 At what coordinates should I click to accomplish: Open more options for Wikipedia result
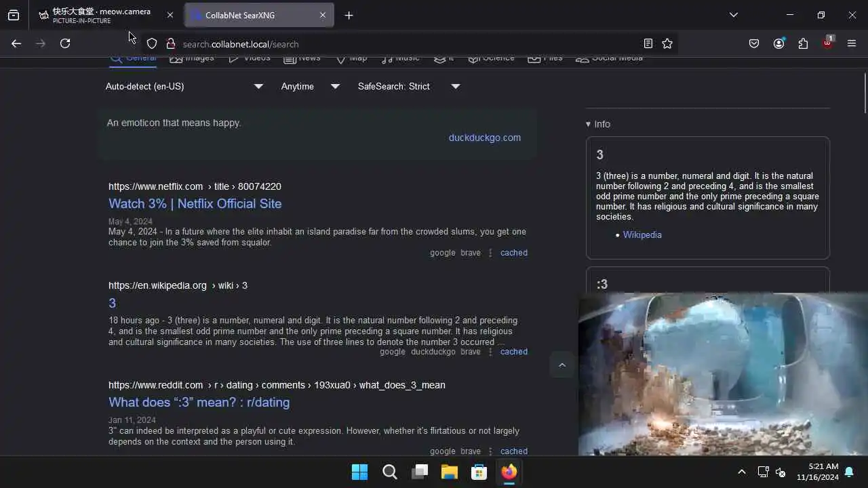pyautogui.click(x=490, y=352)
